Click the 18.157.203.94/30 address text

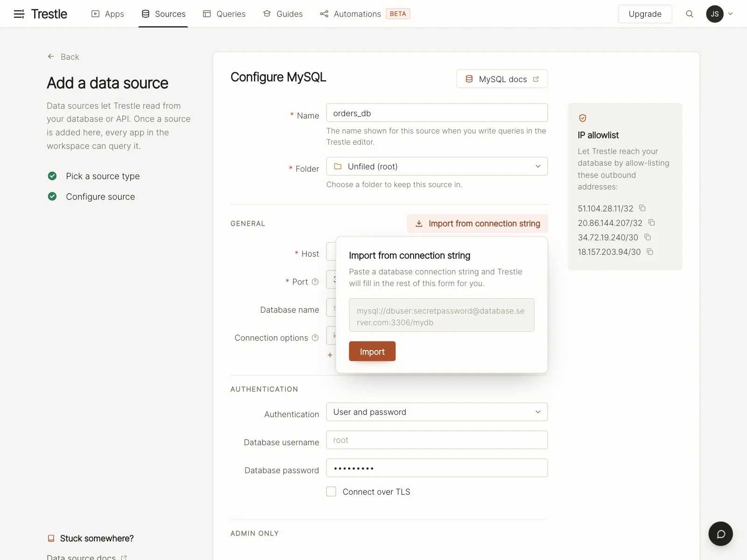pos(609,252)
